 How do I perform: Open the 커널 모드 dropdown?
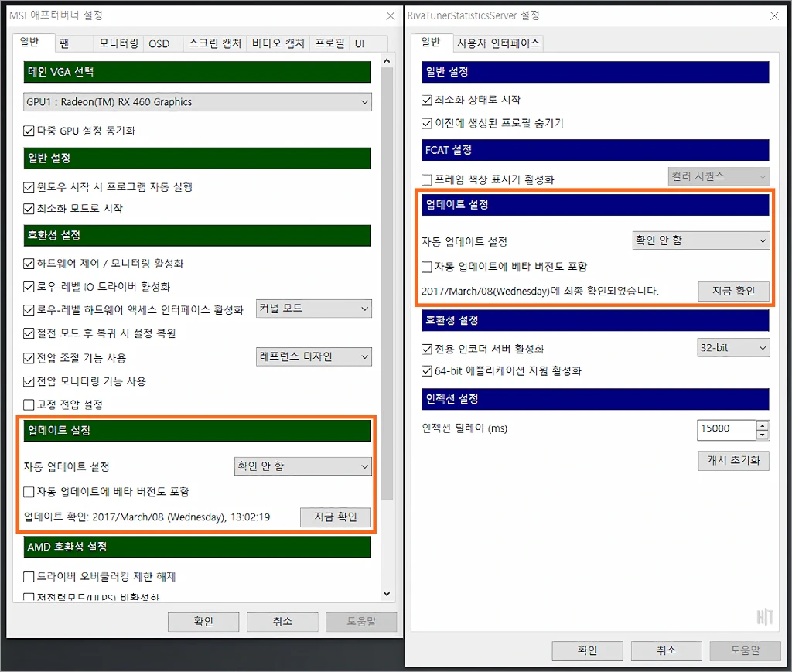[313, 309]
